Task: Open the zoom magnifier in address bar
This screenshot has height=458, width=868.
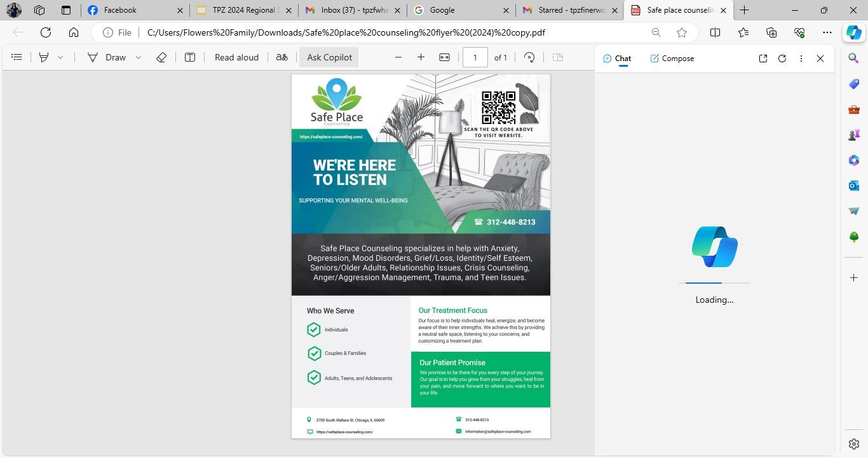Action: click(x=656, y=32)
